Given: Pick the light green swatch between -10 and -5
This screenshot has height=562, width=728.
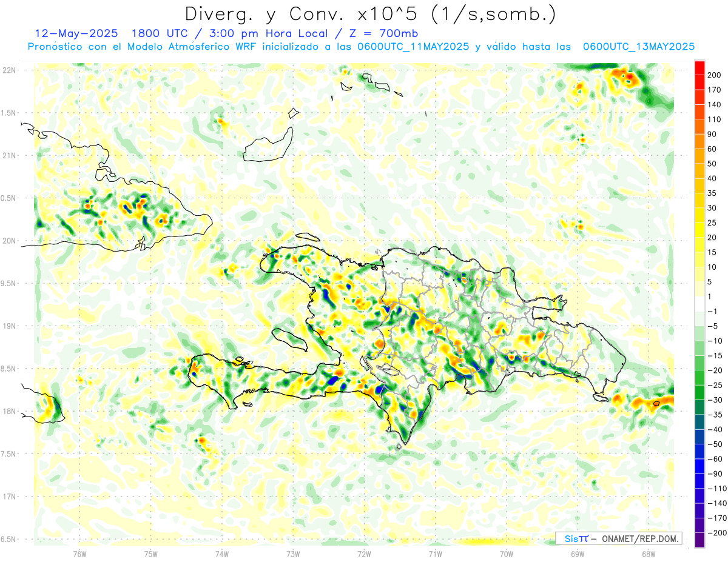Looking at the screenshot, I should (700, 334).
